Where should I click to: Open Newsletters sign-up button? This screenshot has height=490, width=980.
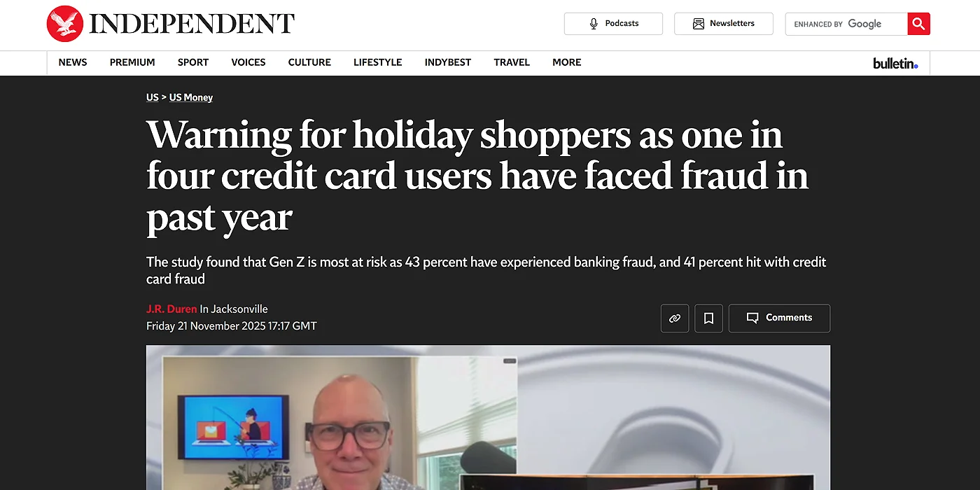click(724, 24)
